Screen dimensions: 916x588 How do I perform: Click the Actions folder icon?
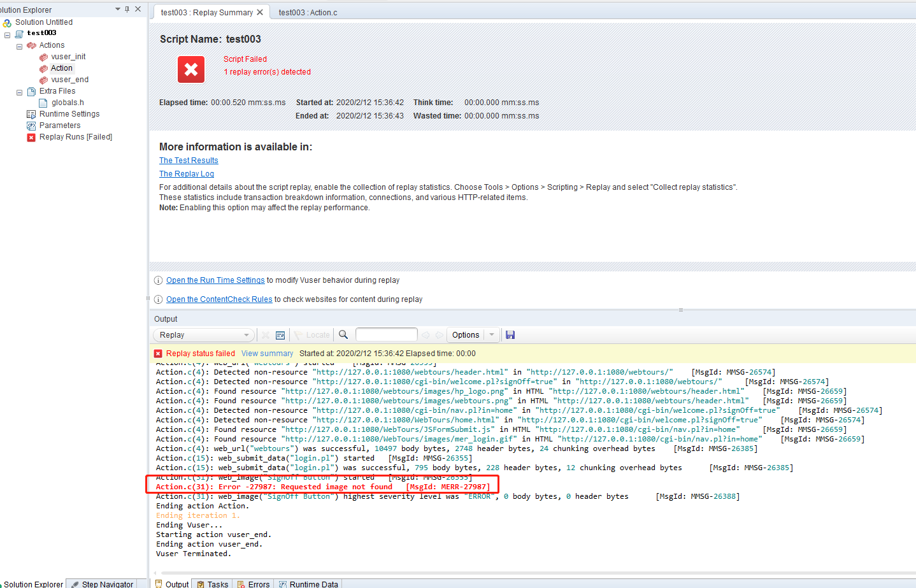pos(31,45)
